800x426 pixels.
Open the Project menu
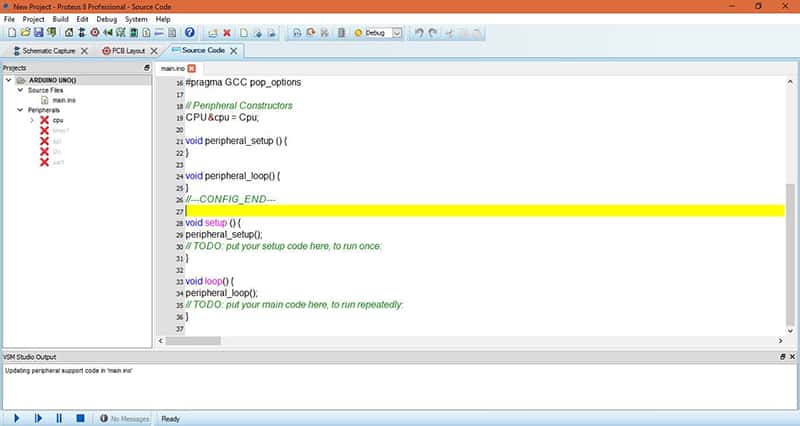point(33,19)
